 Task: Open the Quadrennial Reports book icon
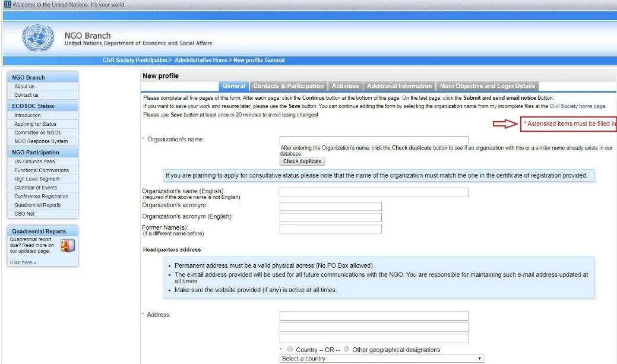pyautogui.click(x=68, y=246)
